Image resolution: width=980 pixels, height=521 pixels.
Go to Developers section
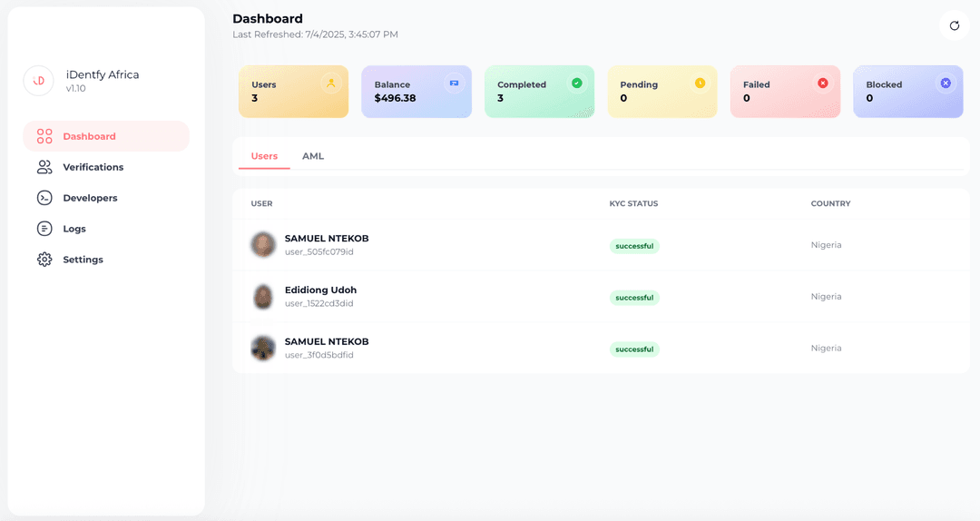(x=90, y=198)
